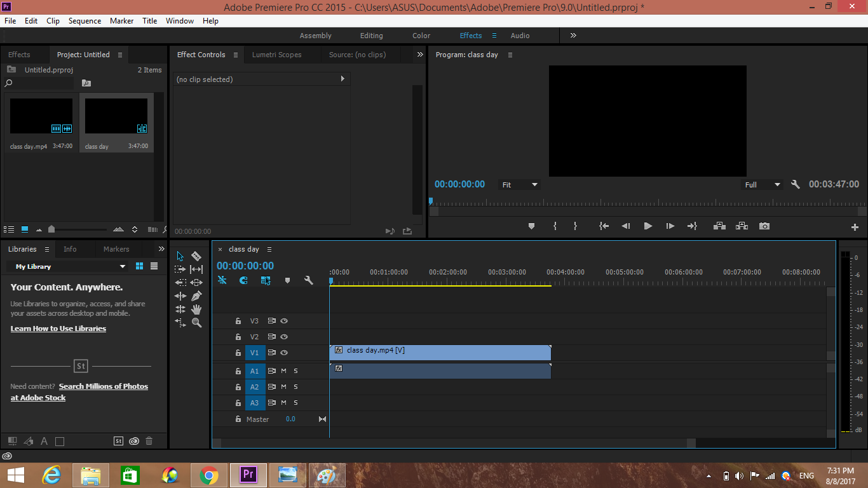This screenshot has height=488, width=868.
Task: Switch to Editing workspace
Action: [x=371, y=36]
